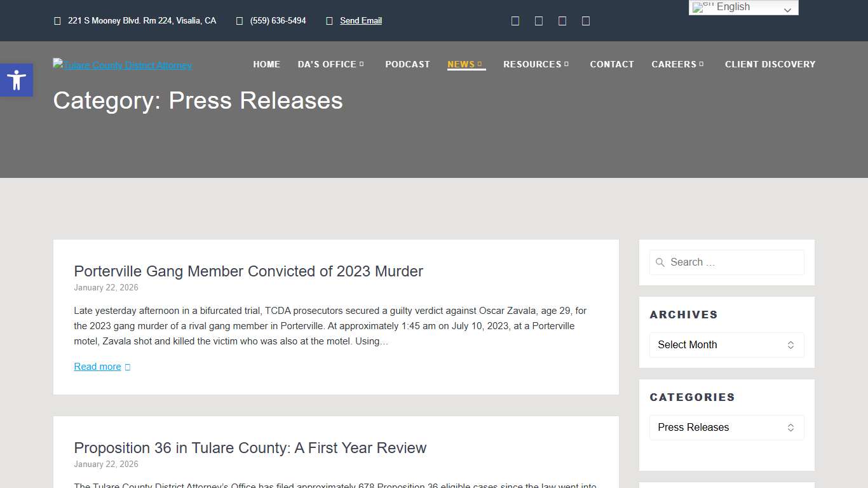Open the accessibility options icon

16,80
